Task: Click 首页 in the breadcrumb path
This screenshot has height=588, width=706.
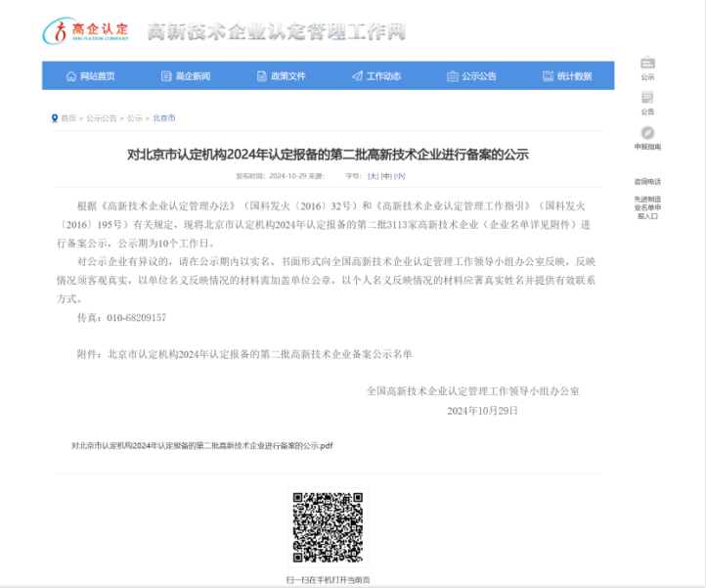Action: [68, 118]
